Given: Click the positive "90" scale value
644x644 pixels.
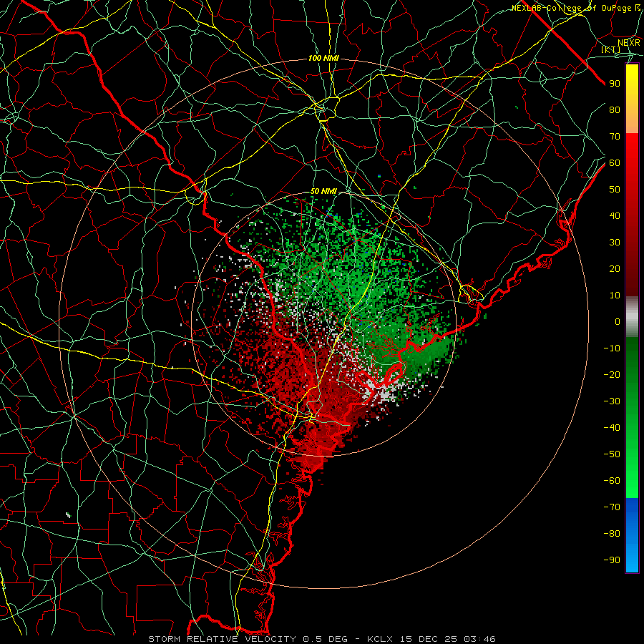Looking at the screenshot, I should coord(615,84).
